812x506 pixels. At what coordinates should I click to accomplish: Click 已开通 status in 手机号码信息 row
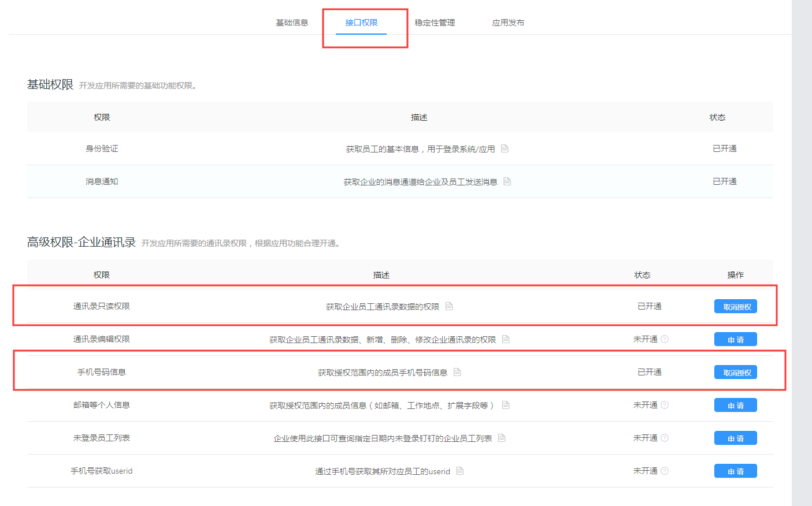point(650,372)
